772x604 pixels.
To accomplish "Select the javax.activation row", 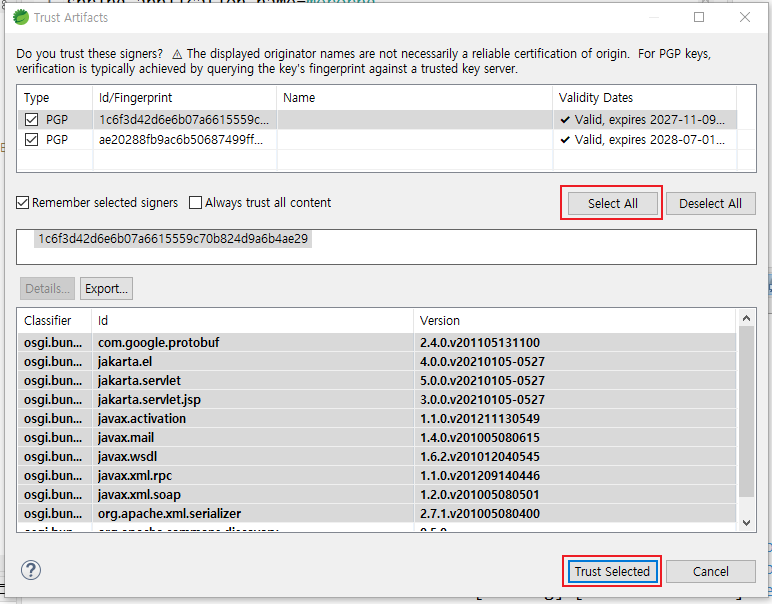I will point(377,418).
